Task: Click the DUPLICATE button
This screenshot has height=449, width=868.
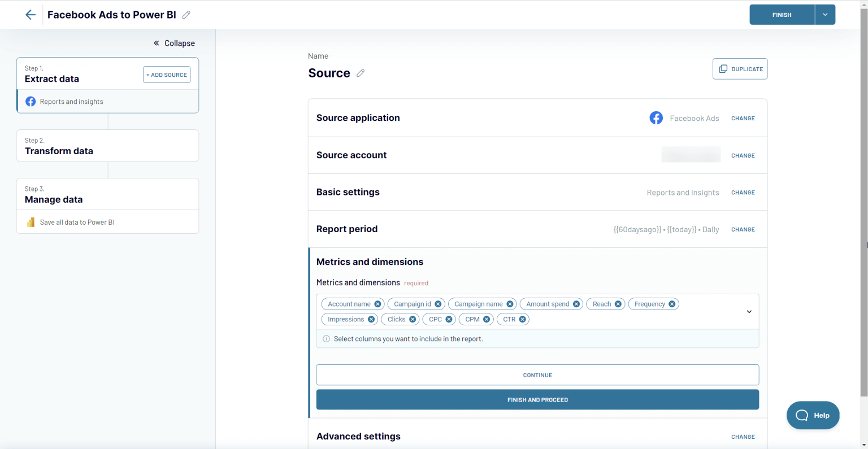Action: tap(740, 68)
